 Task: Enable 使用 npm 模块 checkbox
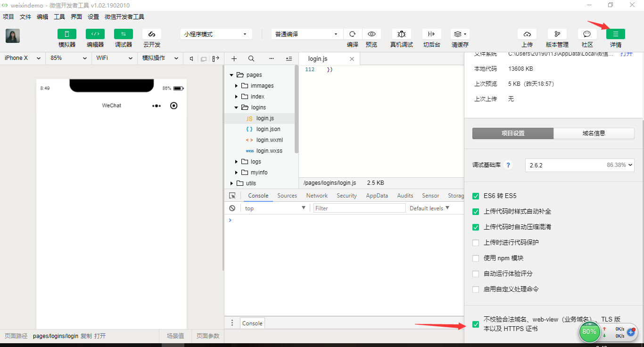pos(476,258)
